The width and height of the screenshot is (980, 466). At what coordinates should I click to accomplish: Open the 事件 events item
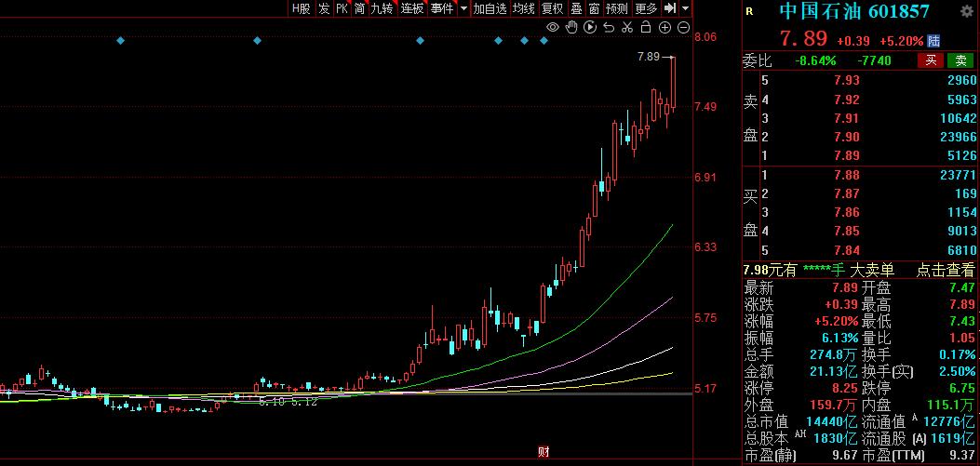[442, 8]
